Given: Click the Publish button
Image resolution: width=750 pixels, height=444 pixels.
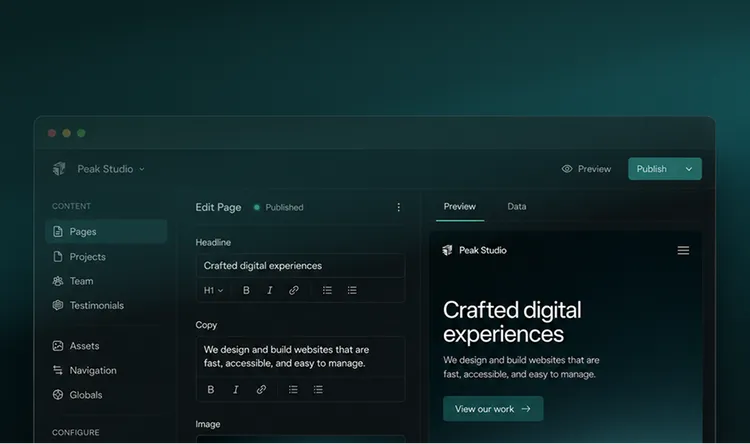Looking at the screenshot, I should pyautogui.click(x=651, y=169).
